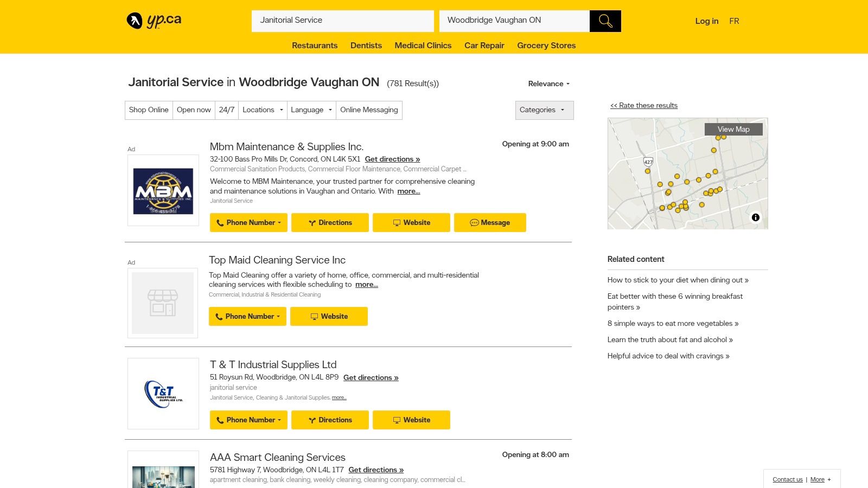Open Get directions for Mbm Maintenance
The width and height of the screenshot is (868, 488).
(392, 159)
